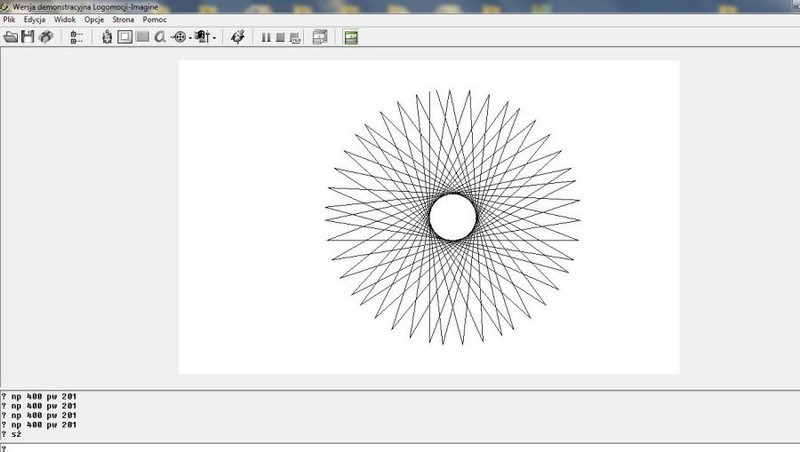Image resolution: width=800 pixels, height=452 pixels.
Task: Select the new page frame icon
Action: pyautogui.click(x=125, y=37)
